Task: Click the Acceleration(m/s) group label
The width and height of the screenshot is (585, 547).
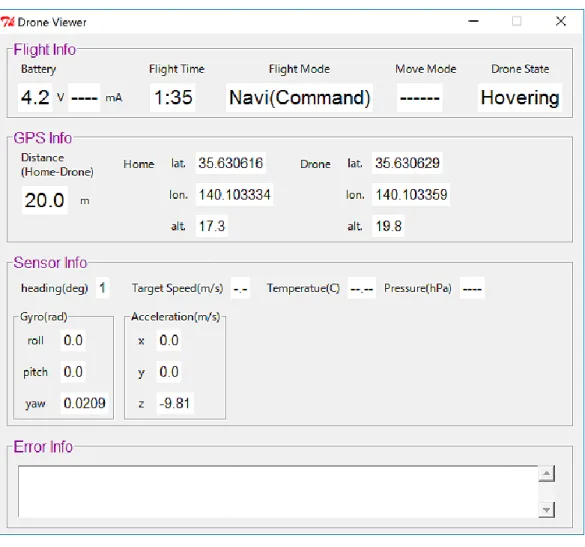Action: (x=175, y=317)
